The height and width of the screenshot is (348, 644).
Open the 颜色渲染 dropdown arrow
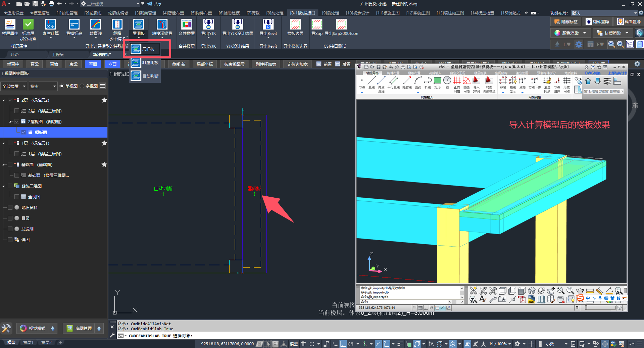click(585, 33)
